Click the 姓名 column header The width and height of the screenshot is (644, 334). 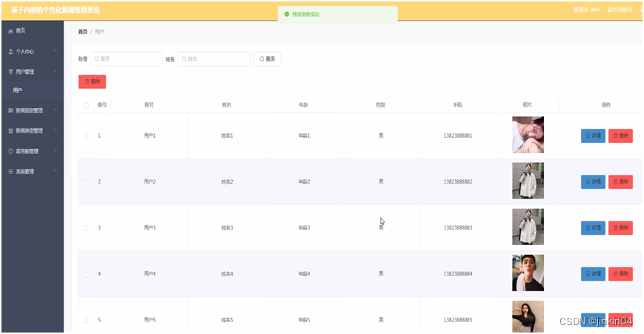click(x=227, y=105)
